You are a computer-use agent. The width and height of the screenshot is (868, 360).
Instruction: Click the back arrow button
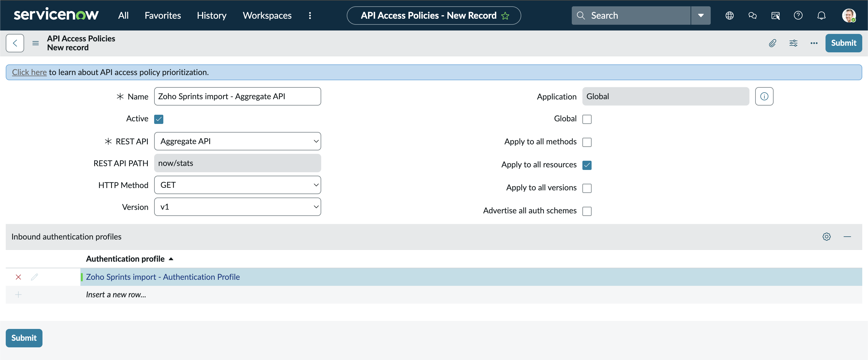[x=15, y=43]
